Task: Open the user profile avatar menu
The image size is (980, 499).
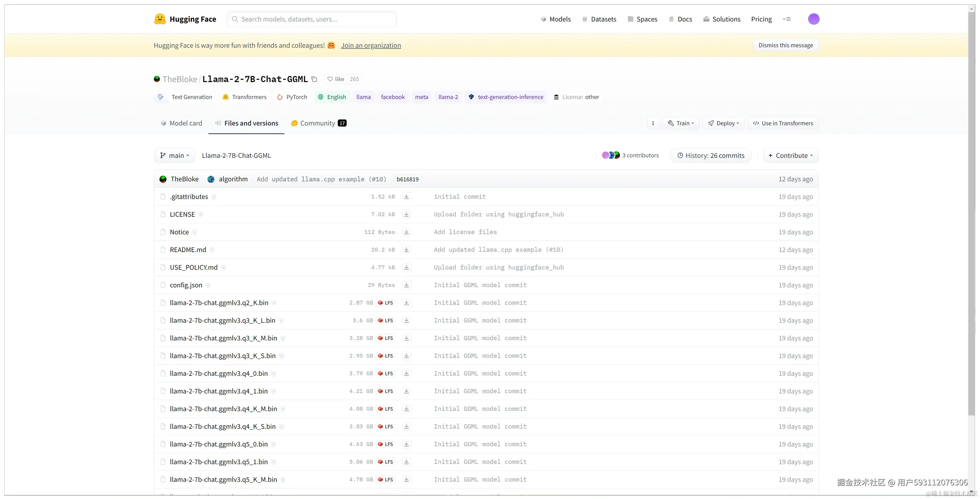Action: 813,19
